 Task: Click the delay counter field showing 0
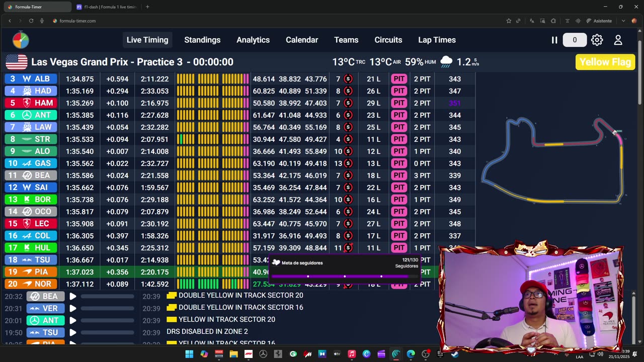574,40
